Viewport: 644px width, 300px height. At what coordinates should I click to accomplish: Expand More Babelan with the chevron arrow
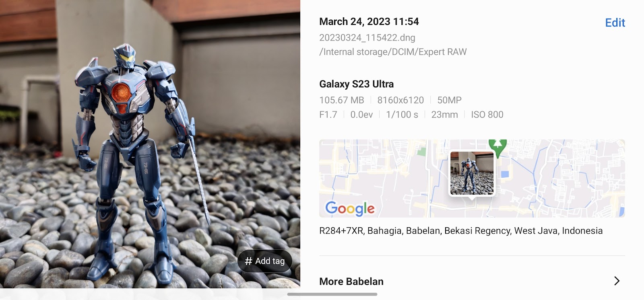coord(617,281)
